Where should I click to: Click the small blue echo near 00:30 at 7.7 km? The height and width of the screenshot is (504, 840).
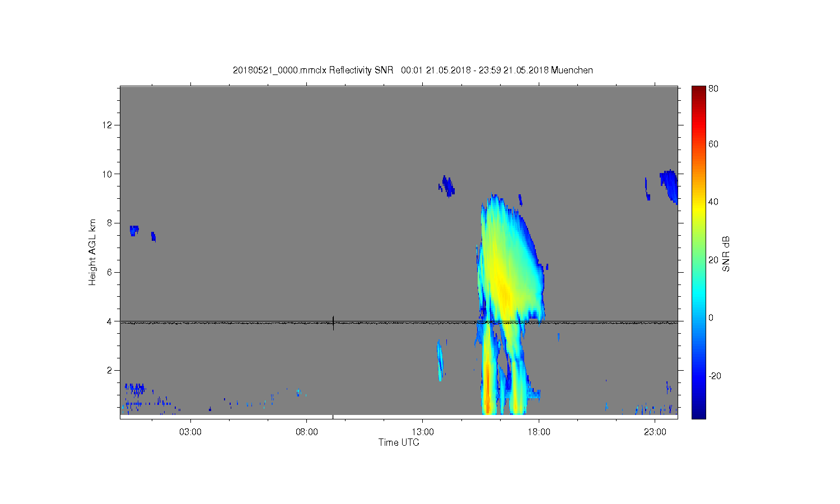pos(134,230)
